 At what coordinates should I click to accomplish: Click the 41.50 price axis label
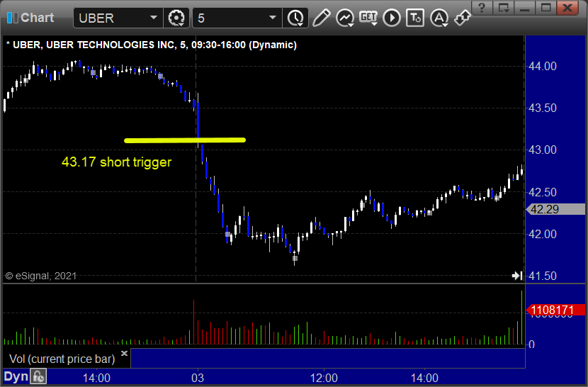tap(542, 276)
